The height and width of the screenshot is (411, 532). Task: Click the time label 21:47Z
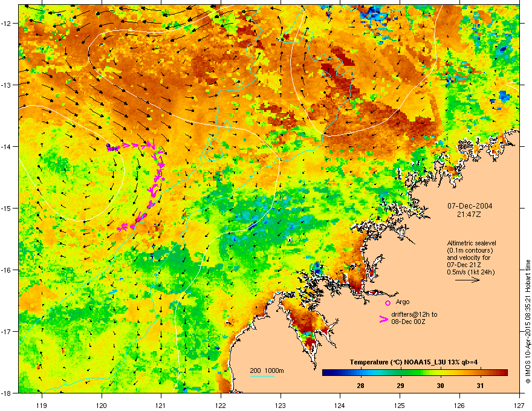click(x=469, y=215)
